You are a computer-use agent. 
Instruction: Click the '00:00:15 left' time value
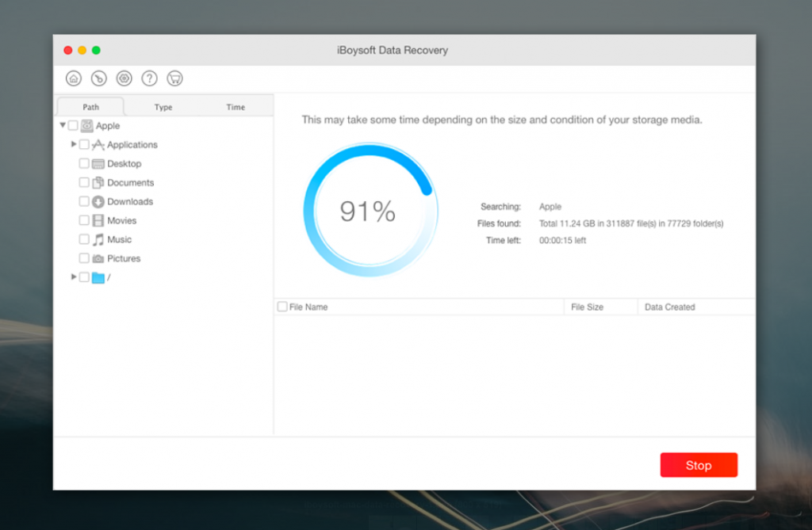[562, 241]
